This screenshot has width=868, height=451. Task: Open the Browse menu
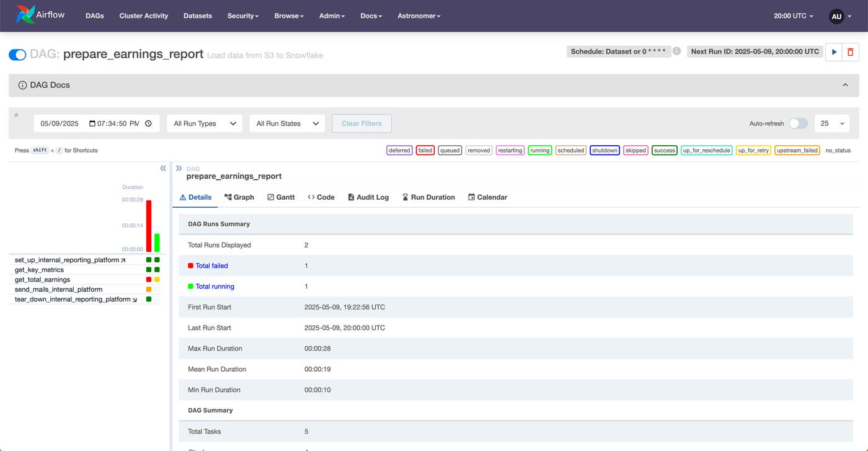tap(289, 16)
